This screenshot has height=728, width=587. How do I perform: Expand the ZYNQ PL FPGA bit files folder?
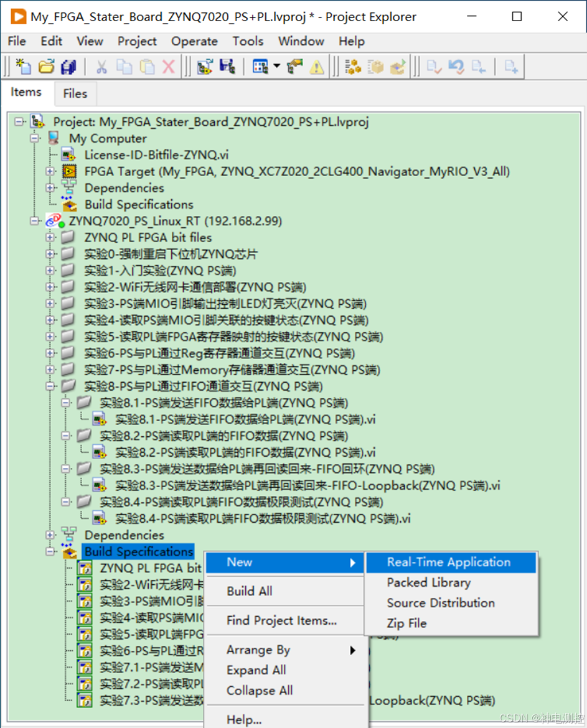click(50, 237)
